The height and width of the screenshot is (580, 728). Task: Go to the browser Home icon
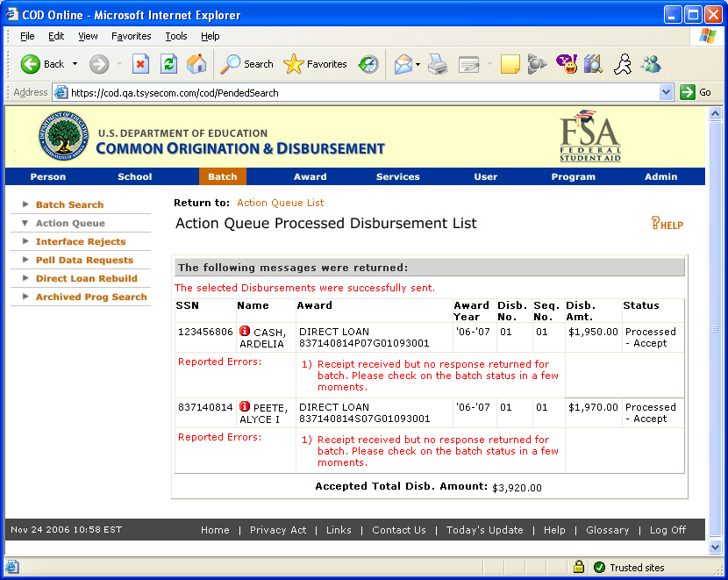[x=196, y=64]
